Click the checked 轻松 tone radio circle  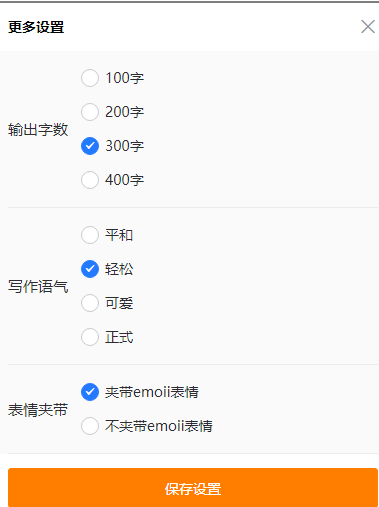pos(90,269)
